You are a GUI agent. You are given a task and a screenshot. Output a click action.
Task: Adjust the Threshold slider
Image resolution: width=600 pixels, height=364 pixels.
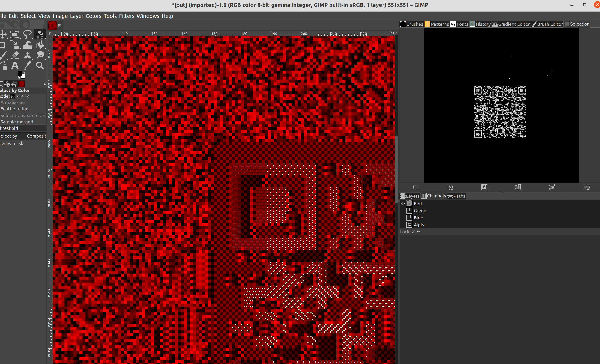click(x=23, y=128)
